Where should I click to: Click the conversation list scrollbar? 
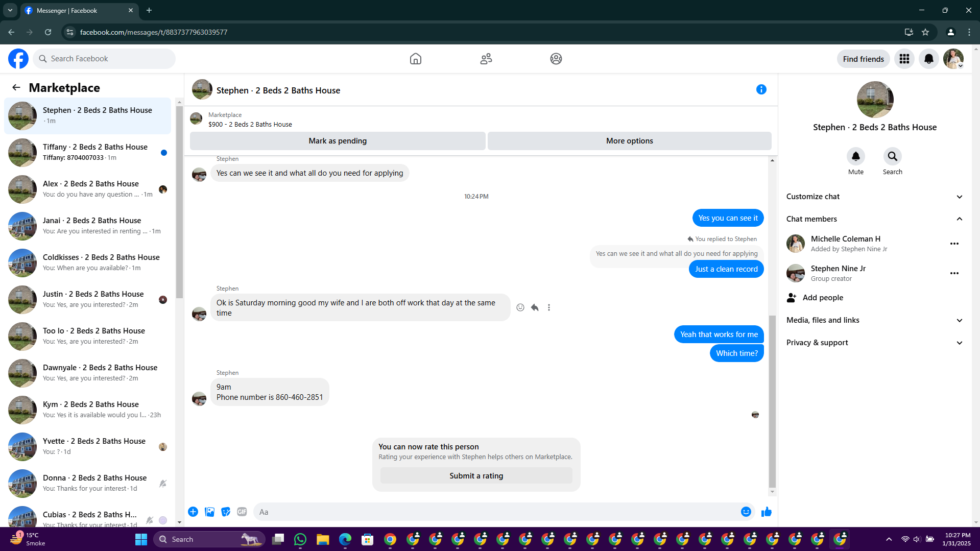179,202
